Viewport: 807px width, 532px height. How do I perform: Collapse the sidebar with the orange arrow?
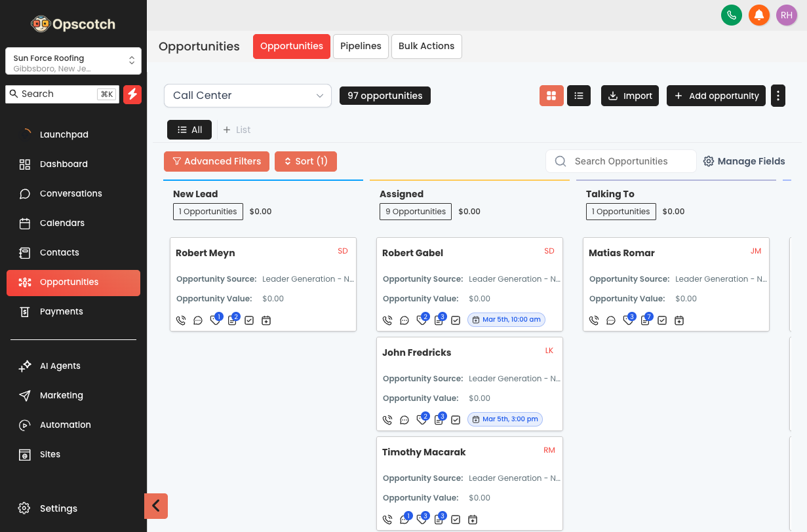(x=156, y=506)
